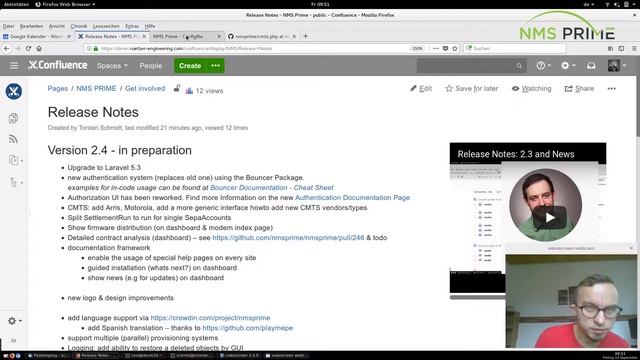Open the Pages icon in the sidebar
The width and height of the screenshot is (640, 360).
point(13,118)
